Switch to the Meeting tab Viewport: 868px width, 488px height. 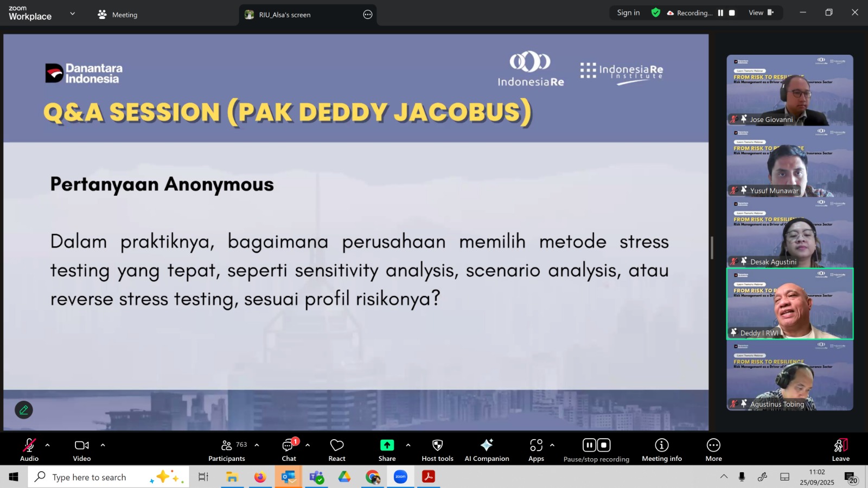118,15
